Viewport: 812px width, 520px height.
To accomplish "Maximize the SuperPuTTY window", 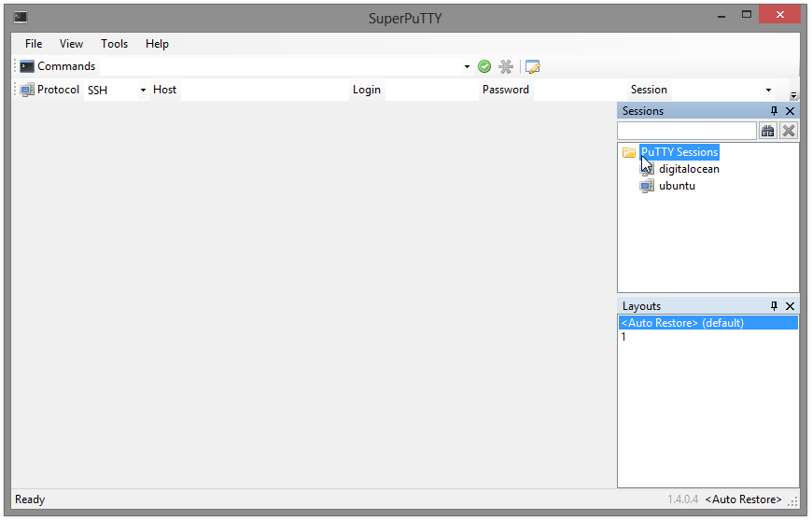I will (747, 15).
